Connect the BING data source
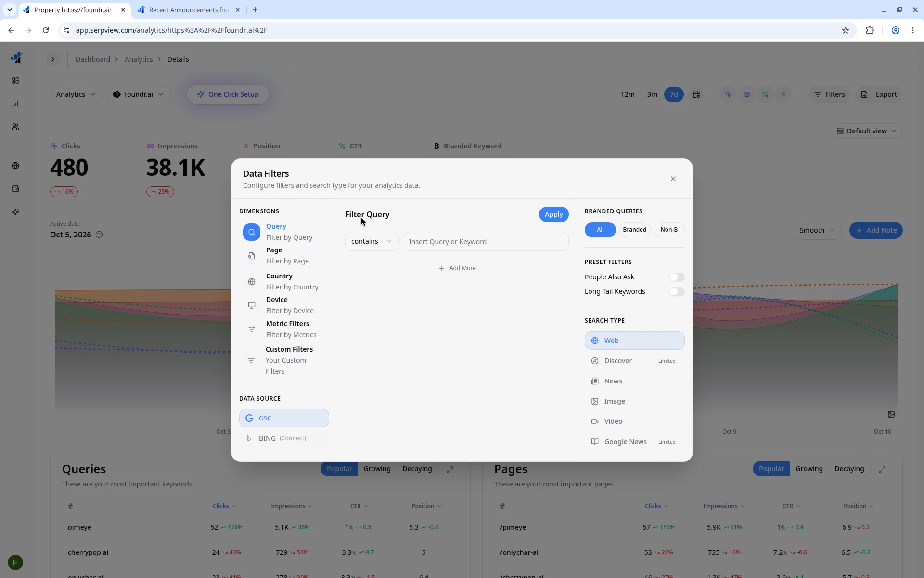The width and height of the screenshot is (924, 578). pos(284,438)
